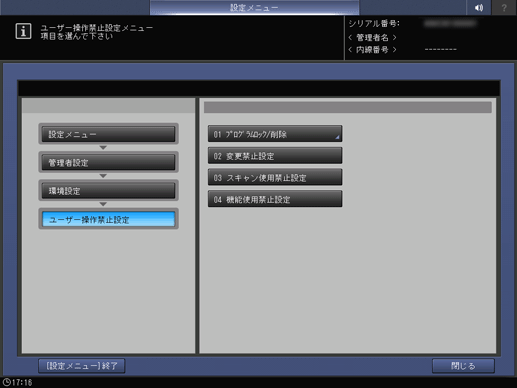Select the 設定メニュー top tab
The width and height of the screenshot is (517, 388).
pos(254,7)
